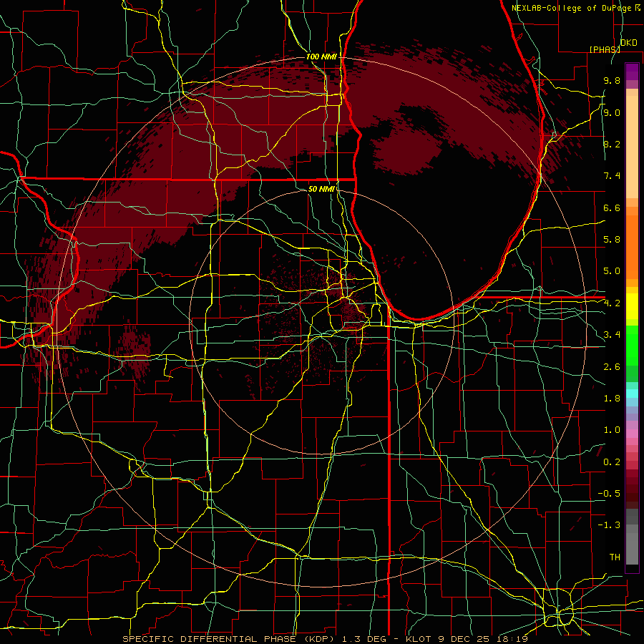This screenshot has height=644, width=644.
Task: Click the cyan segment of color bar
Action: pyautogui.click(x=632, y=394)
